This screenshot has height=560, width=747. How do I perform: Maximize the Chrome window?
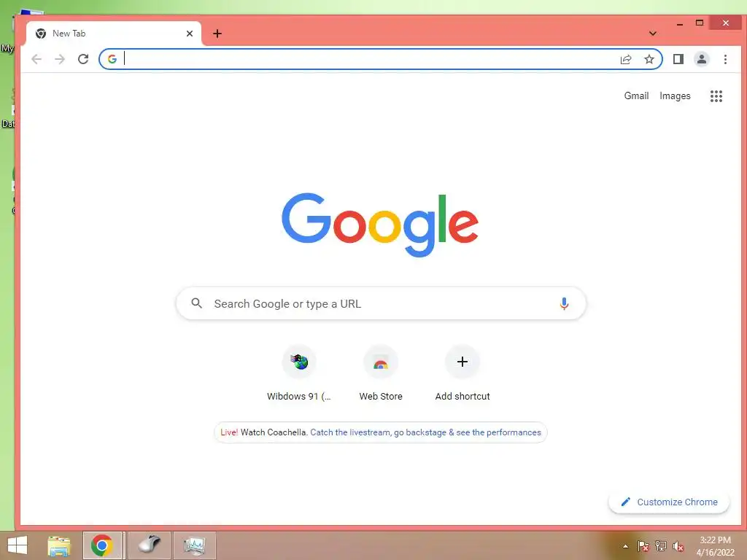tap(700, 23)
